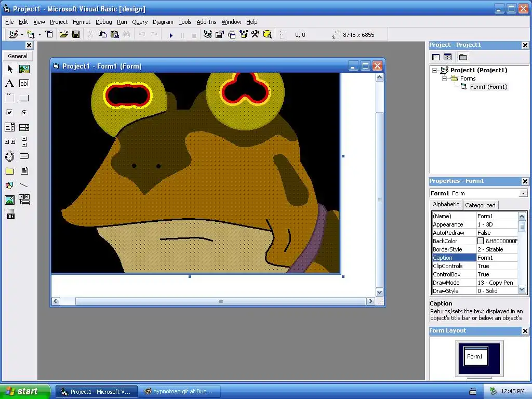Click Form1 preview in Form Layout

476,356
